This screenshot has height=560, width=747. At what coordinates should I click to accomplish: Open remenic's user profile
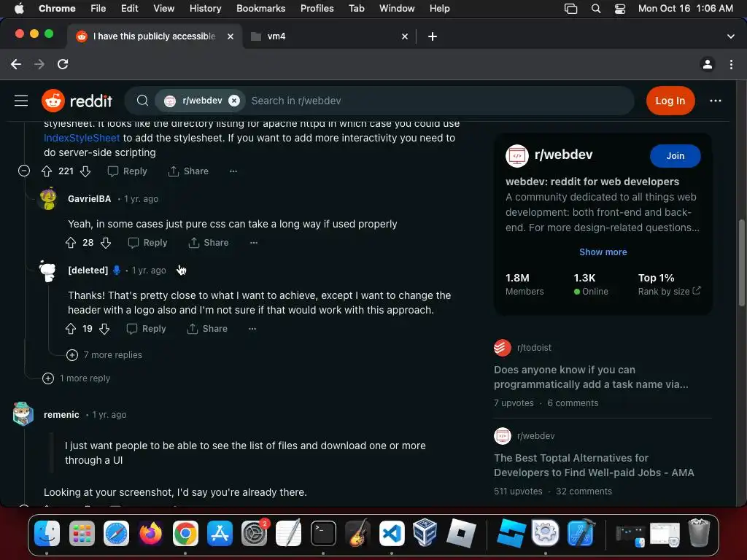61,415
